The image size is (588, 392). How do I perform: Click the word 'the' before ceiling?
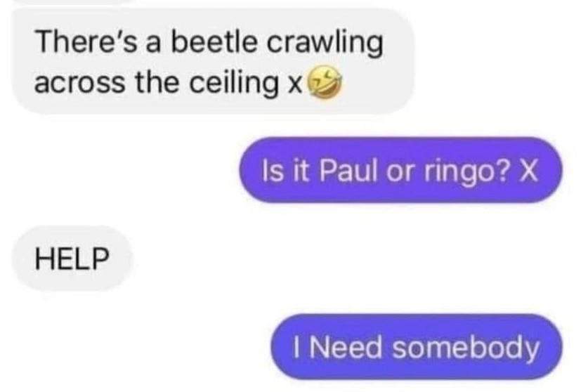tap(157, 82)
